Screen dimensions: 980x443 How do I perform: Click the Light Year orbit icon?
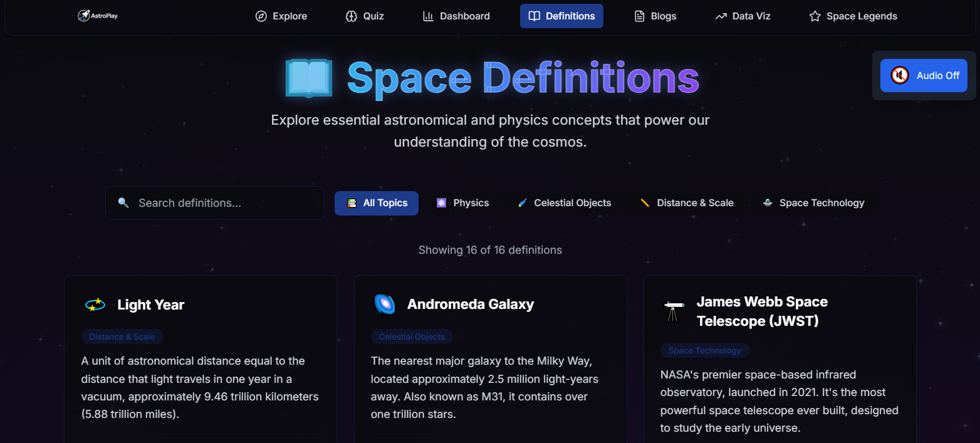(95, 305)
